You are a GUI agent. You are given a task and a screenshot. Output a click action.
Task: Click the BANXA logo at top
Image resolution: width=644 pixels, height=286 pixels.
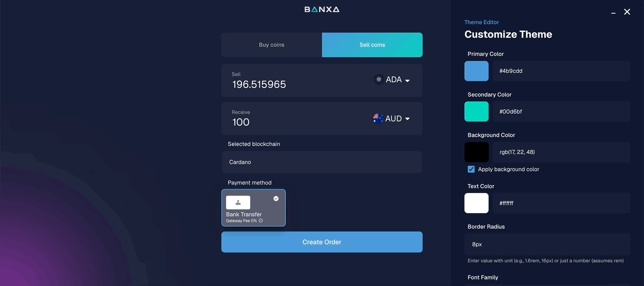[322, 8]
